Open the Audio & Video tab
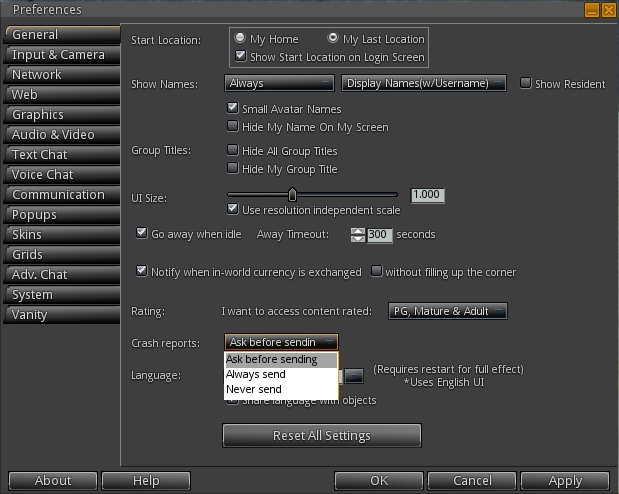The width and height of the screenshot is (619, 494). 53,135
